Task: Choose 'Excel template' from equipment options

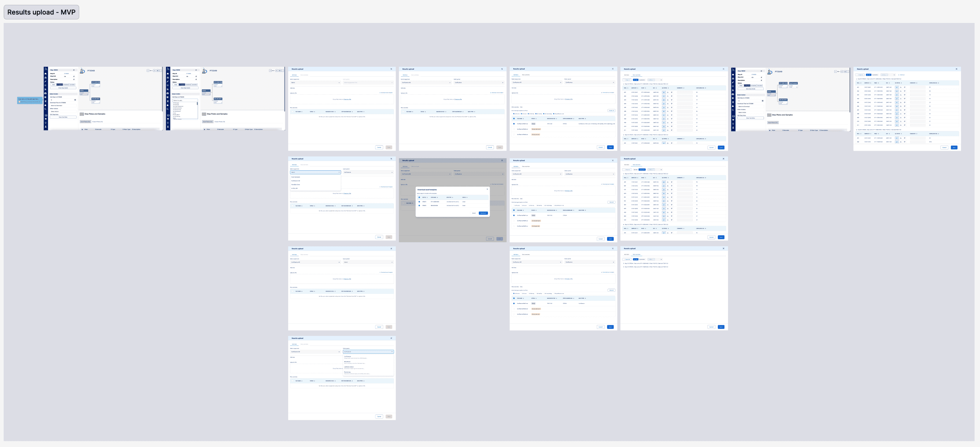Action: (296, 177)
